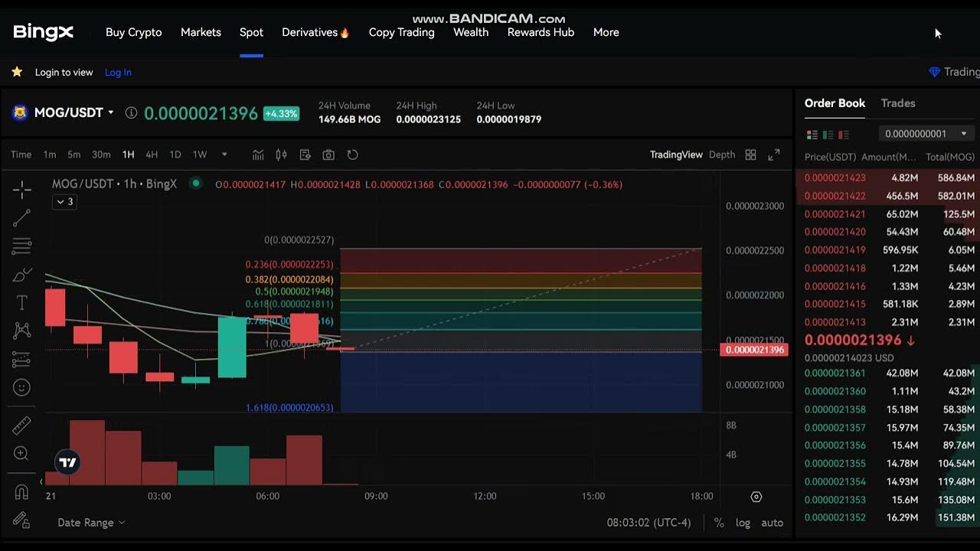Toggle percent scale on price axis
The height and width of the screenshot is (551, 980).
point(719,523)
